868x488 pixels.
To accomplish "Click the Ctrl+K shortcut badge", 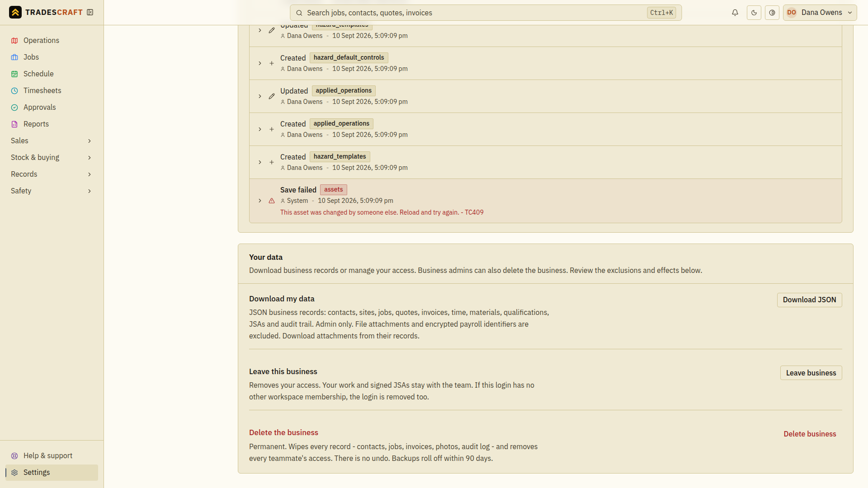I will (661, 13).
